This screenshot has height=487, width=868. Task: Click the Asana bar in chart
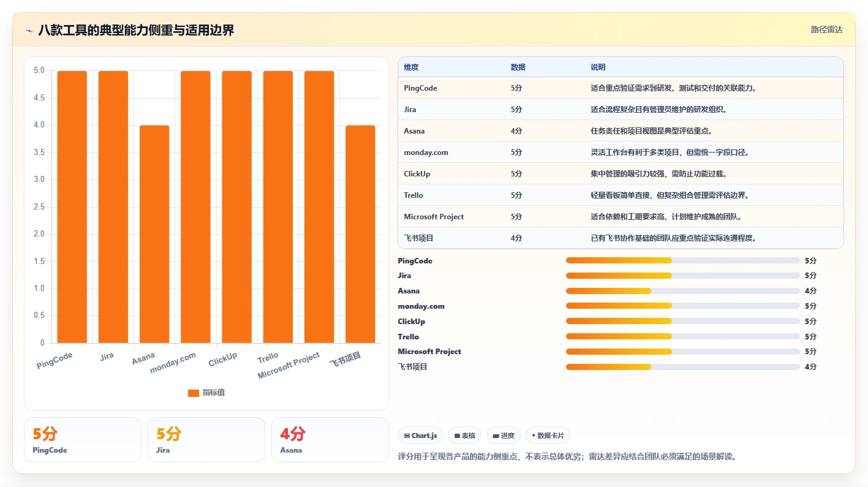pyautogui.click(x=154, y=234)
